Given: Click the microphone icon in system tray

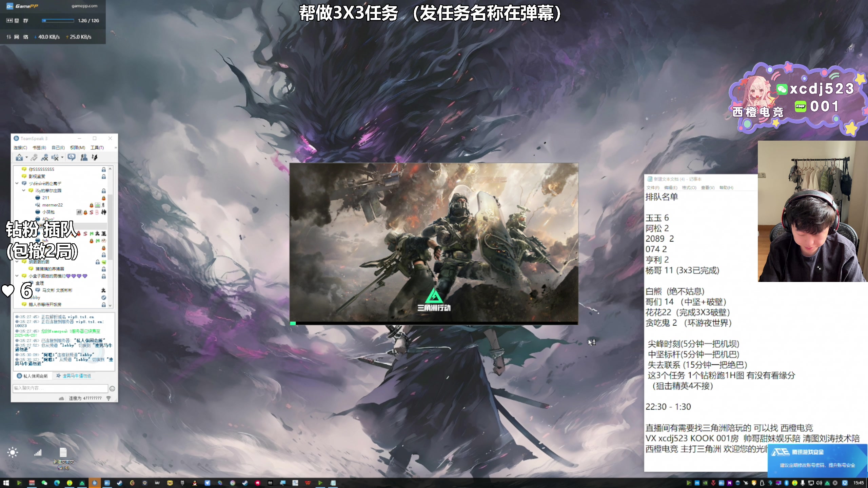Looking at the screenshot, I should (x=803, y=483).
